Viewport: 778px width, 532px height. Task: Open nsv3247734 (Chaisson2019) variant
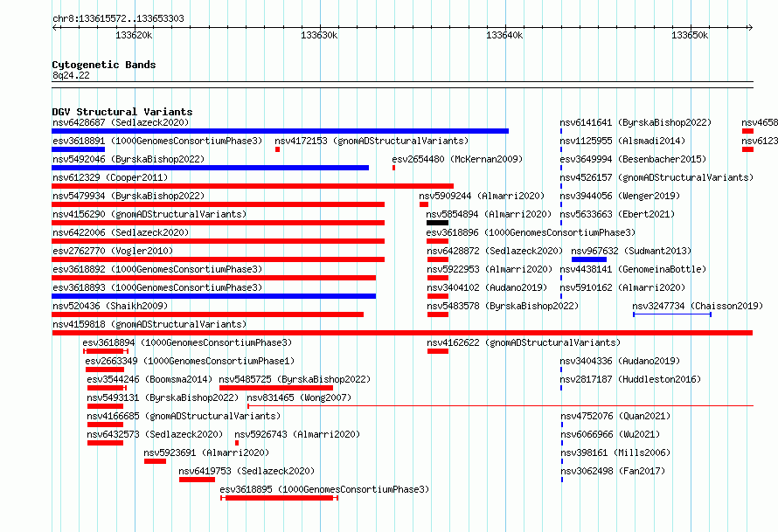click(x=698, y=306)
